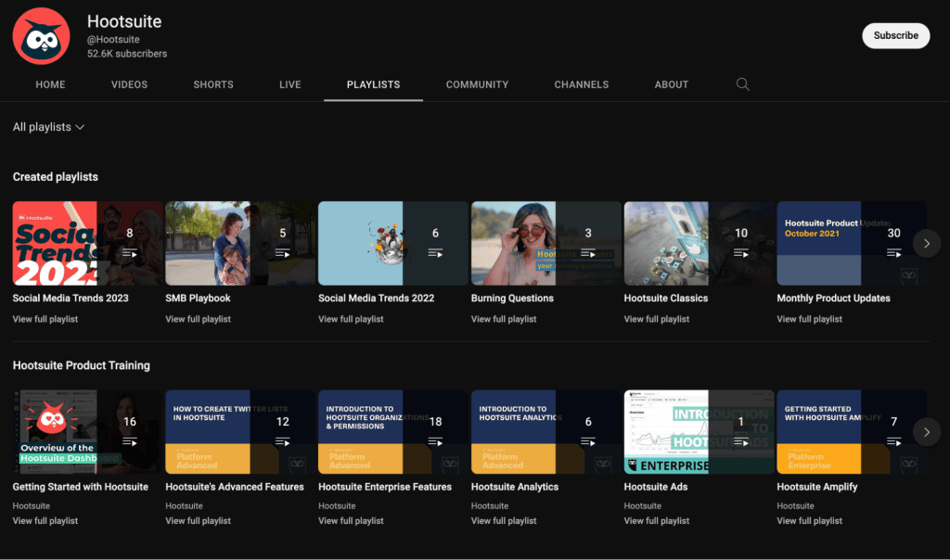Click the Hootsuite Product Training section heading

click(x=82, y=365)
